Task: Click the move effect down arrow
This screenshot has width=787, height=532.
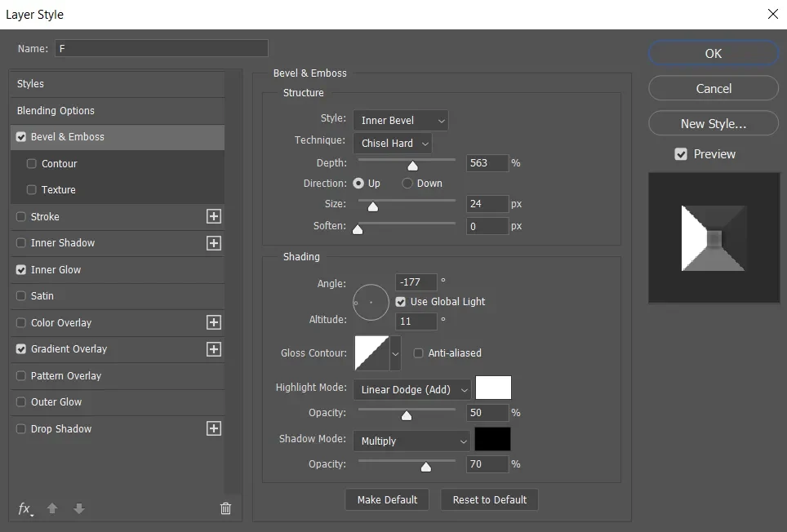Action: pos(79,509)
